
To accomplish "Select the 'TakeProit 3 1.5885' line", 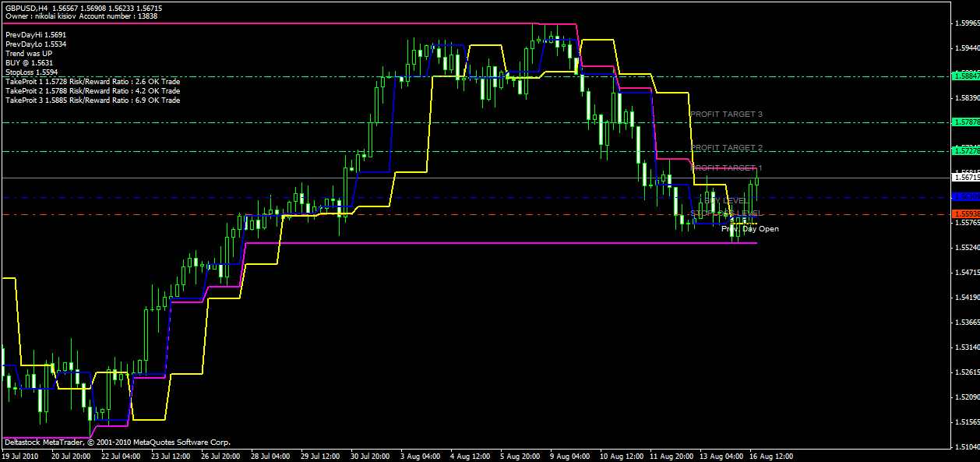I will 93,101.
